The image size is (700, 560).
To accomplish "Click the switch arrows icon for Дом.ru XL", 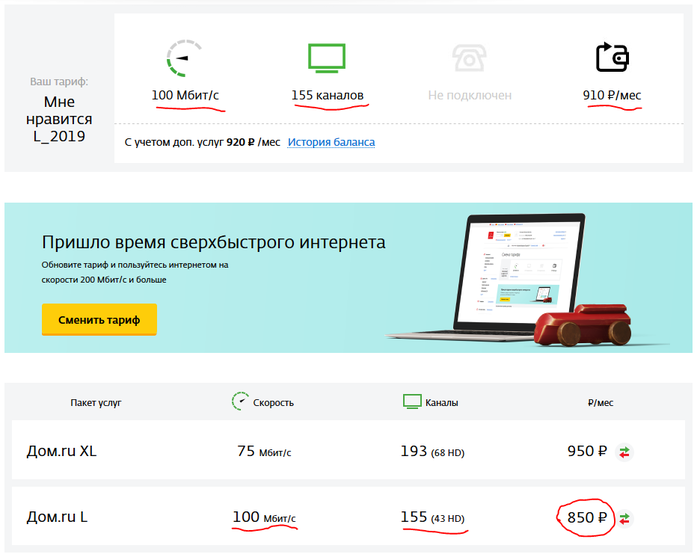I will tap(625, 452).
